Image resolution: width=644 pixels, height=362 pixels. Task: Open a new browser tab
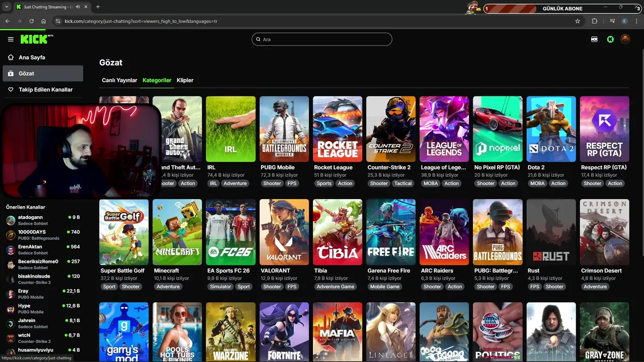tap(98, 7)
